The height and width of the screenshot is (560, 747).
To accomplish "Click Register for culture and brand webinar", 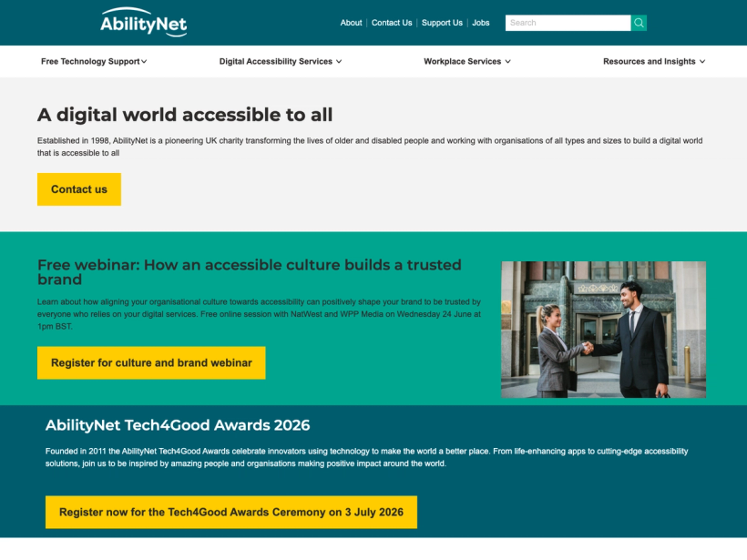I will [151, 362].
